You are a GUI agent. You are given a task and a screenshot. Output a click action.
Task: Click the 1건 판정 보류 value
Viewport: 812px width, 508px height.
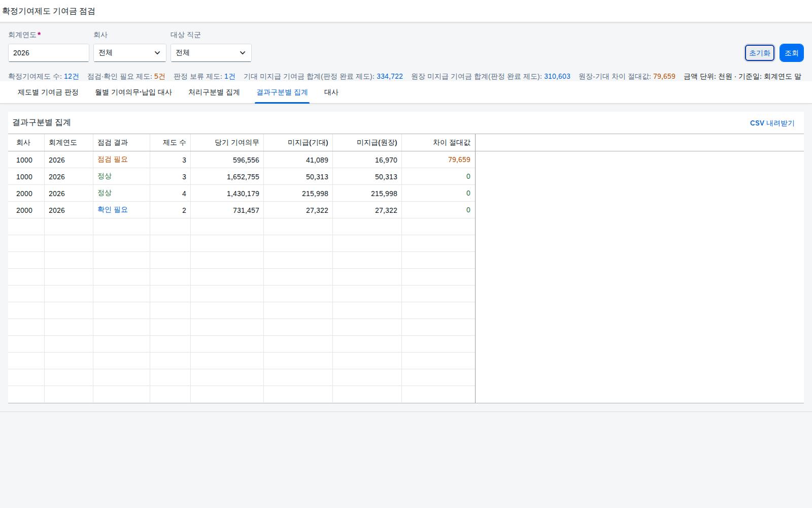230,76
